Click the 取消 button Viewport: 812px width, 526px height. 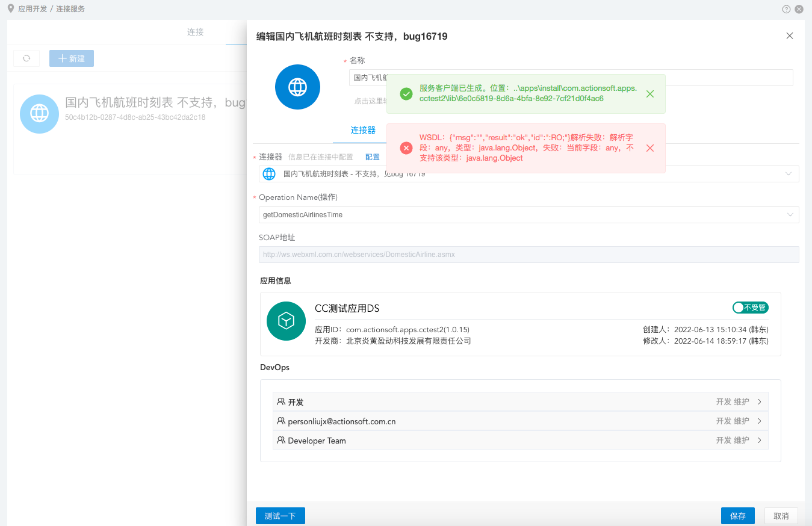click(x=781, y=516)
